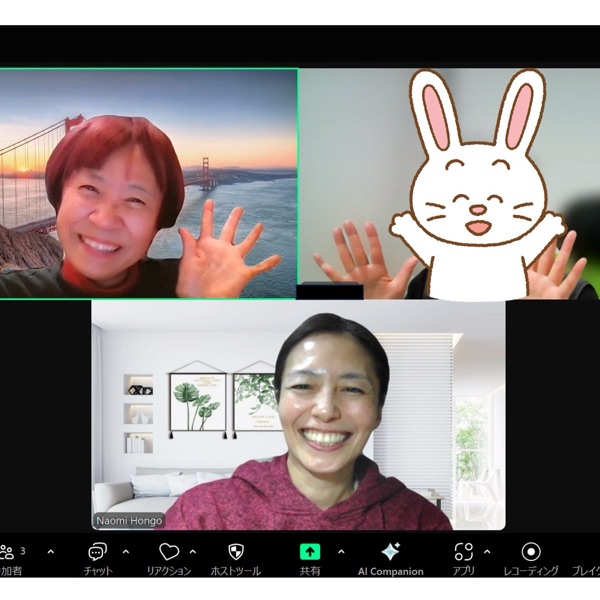Open host tools (ホストツール) shield icon
The width and height of the screenshot is (600, 600).
coord(236,552)
